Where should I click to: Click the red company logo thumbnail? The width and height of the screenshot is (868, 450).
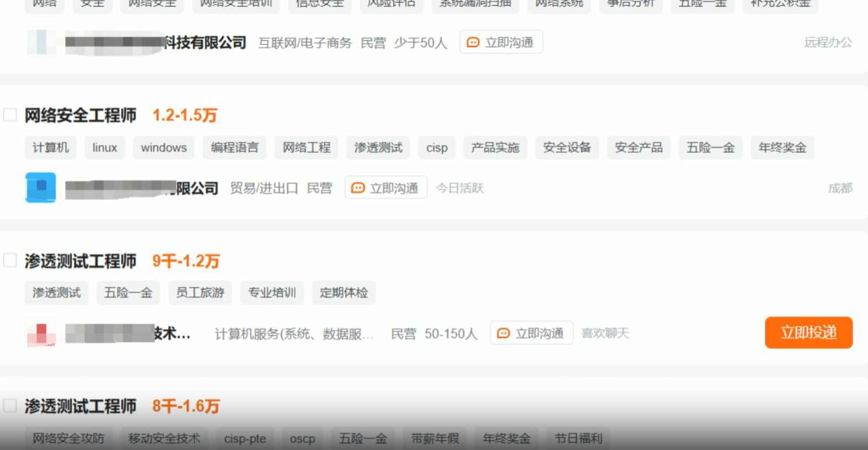(x=40, y=333)
